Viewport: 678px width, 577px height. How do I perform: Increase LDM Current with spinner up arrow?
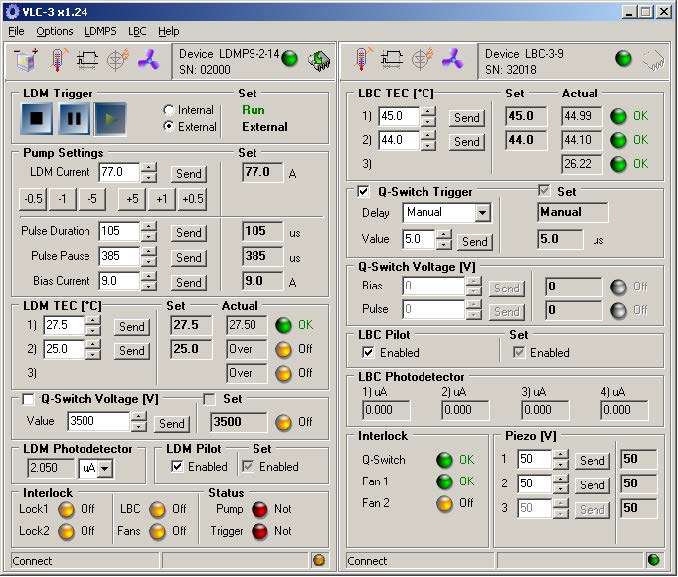point(149,167)
